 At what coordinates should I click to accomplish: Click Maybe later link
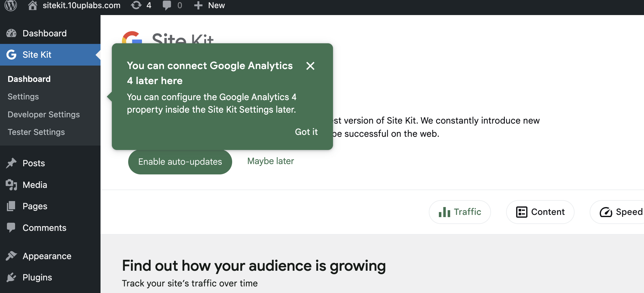pyautogui.click(x=270, y=161)
